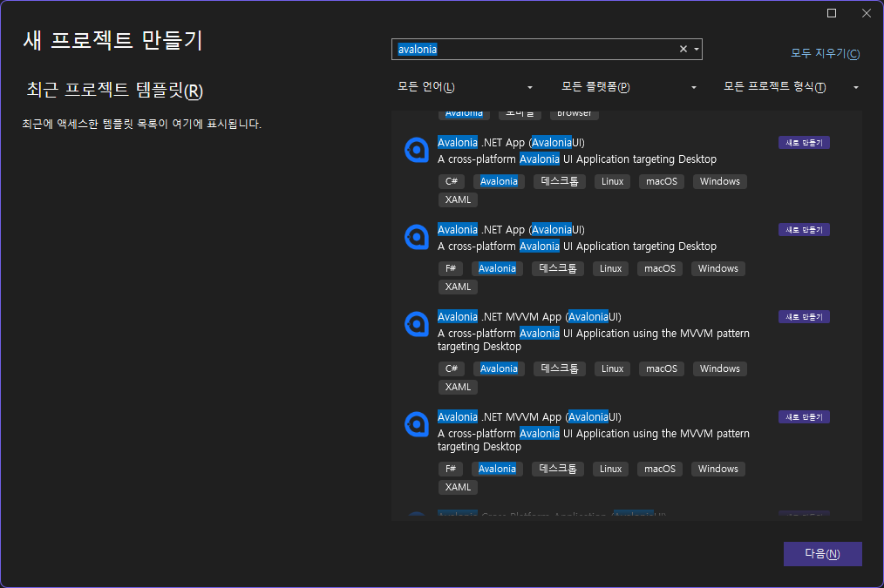Click the 데스크톱 tag of F# Avalonia .NET App
The width and height of the screenshot is (884, 588).
pyautogui.click(x=558, y=268)
